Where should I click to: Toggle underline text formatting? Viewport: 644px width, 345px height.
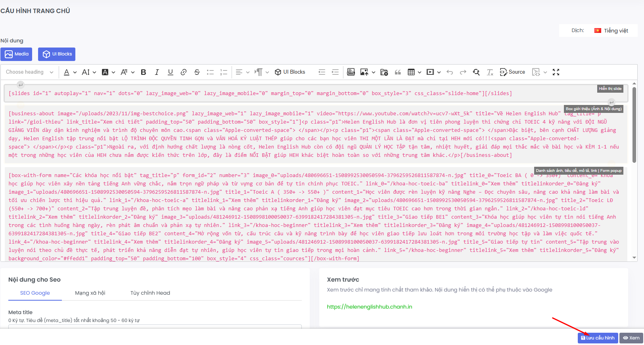(170, 72)
